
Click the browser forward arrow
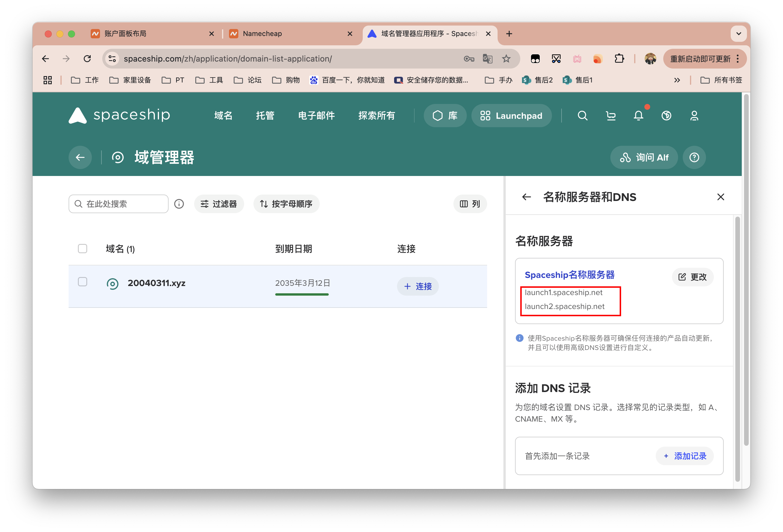click(66, 59)
